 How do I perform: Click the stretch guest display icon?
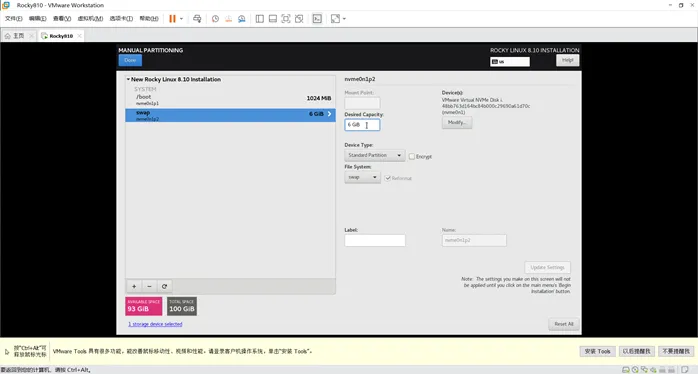(x=335, y=19)
